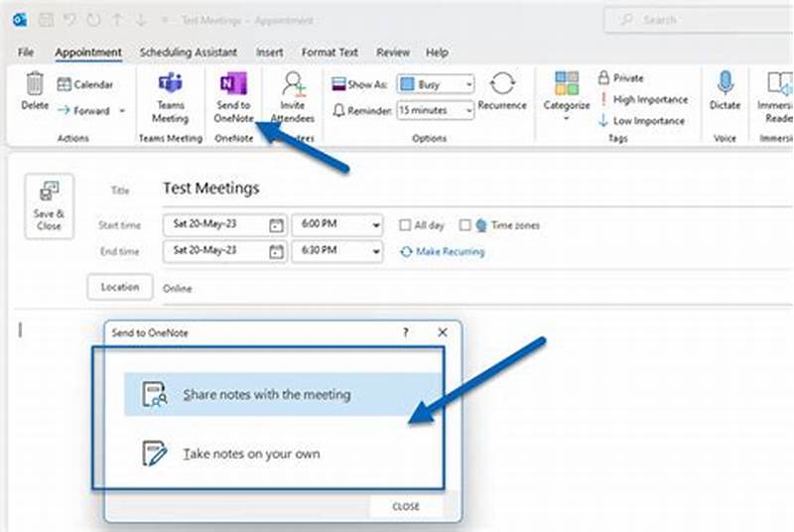Screen dimensions: 794x532
Task: Click the Make Recurring link
Action: 443,251
